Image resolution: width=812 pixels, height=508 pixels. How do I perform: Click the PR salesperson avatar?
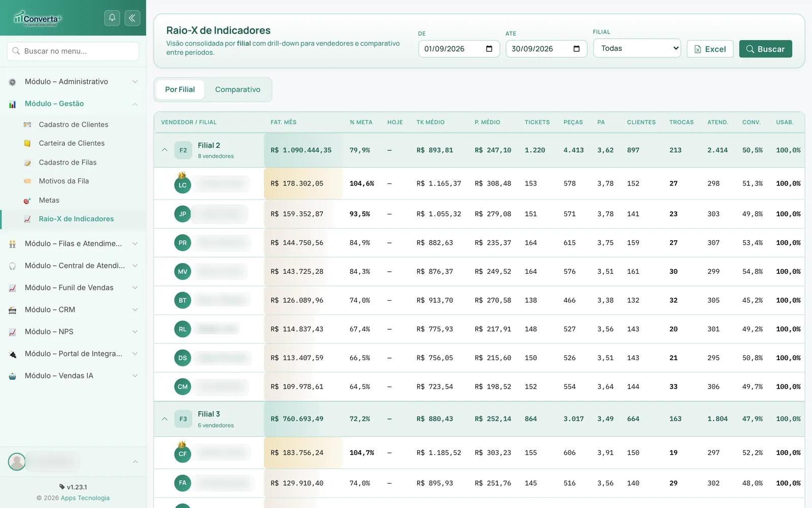pos(183,243)
